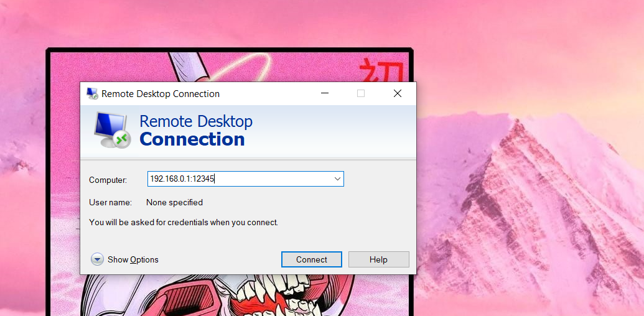Close the Remote Desktop Connection dialog
The image size is (644, 316).
click(x=397, y=94)
